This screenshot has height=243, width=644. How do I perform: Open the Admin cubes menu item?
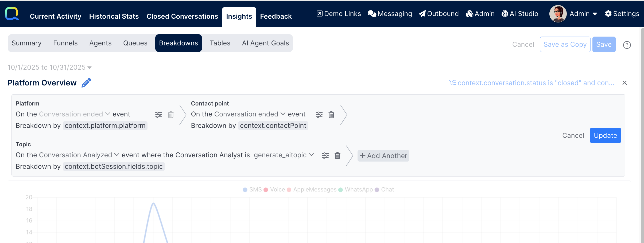point(480,14)
